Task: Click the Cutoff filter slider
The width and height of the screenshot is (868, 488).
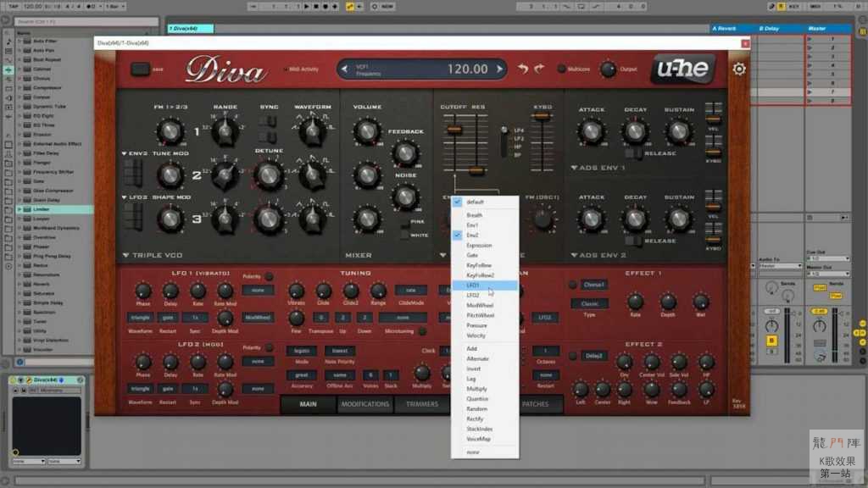Action: [x=454, y=130]
